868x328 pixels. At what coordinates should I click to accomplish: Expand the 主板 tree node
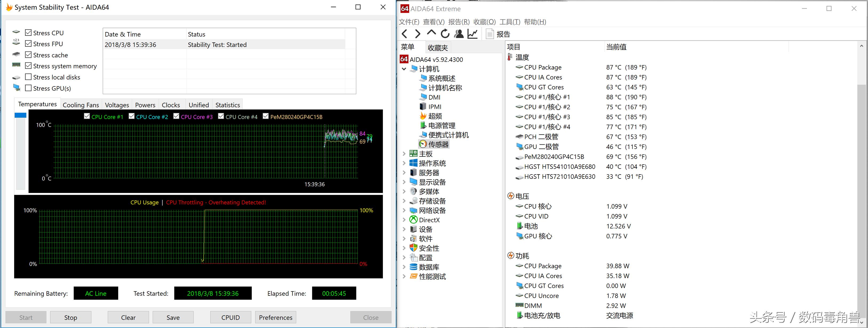[404, 153]
